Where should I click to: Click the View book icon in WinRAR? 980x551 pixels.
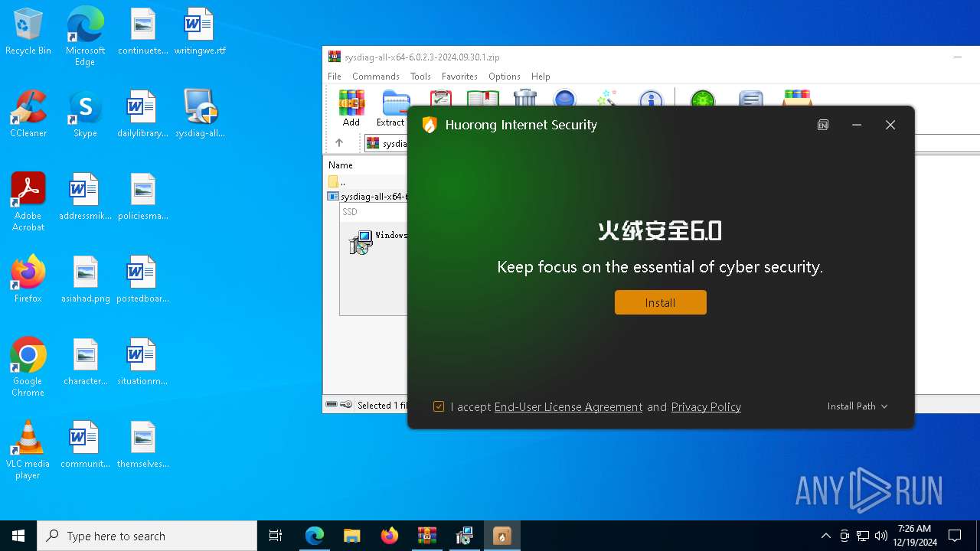483,98
